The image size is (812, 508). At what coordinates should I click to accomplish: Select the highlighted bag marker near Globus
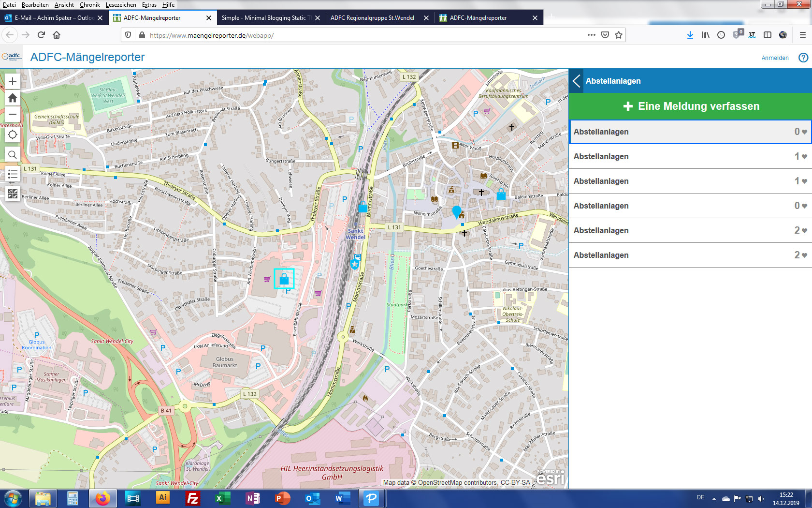click(284, 279)
